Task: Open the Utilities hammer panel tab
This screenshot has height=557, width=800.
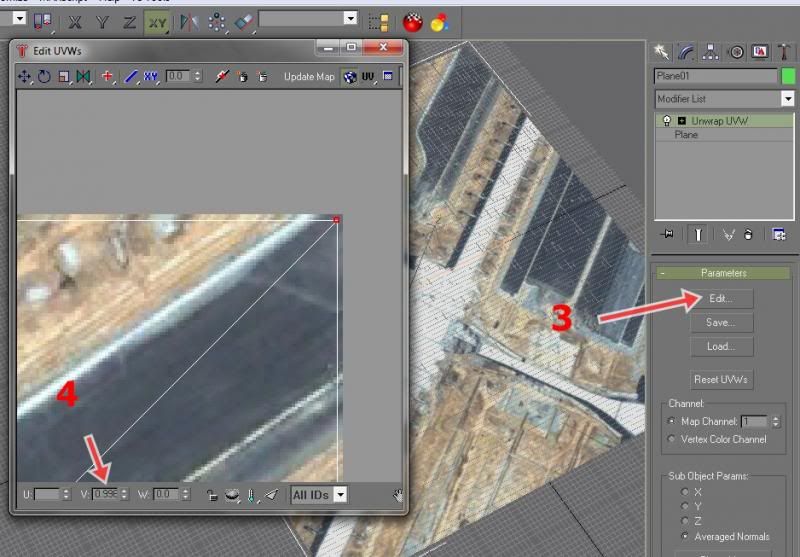Action: click(784, 52)
